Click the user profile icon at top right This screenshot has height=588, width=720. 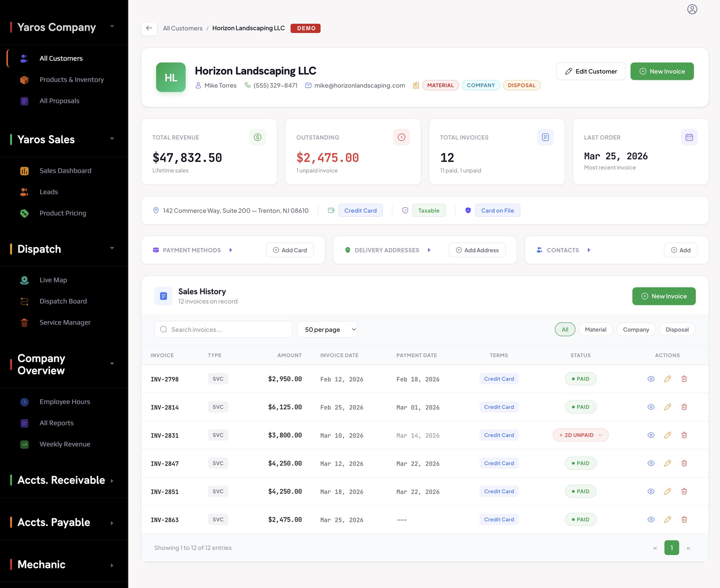692,9
